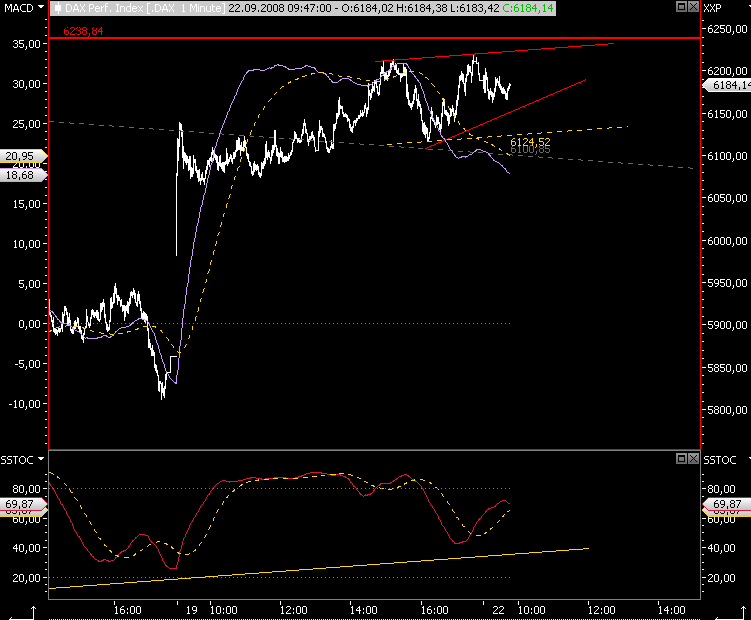Close the SSTOC indicator pane
The height and width of the screenshot is (620, 751).
693,459
